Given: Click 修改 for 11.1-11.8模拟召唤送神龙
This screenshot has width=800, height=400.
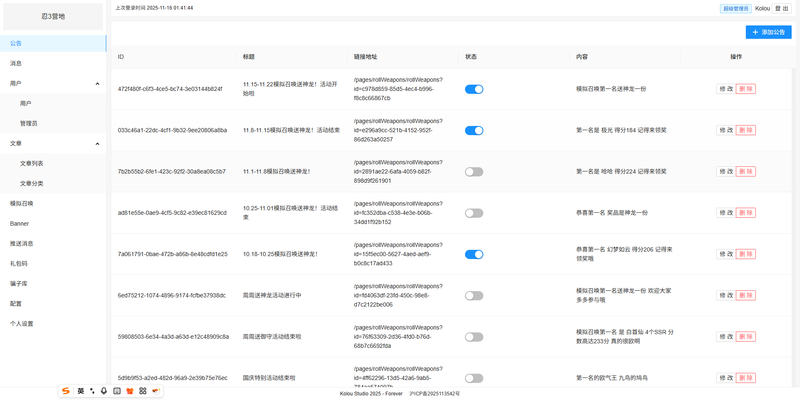Looking at the screenshot, I should 726,171.
